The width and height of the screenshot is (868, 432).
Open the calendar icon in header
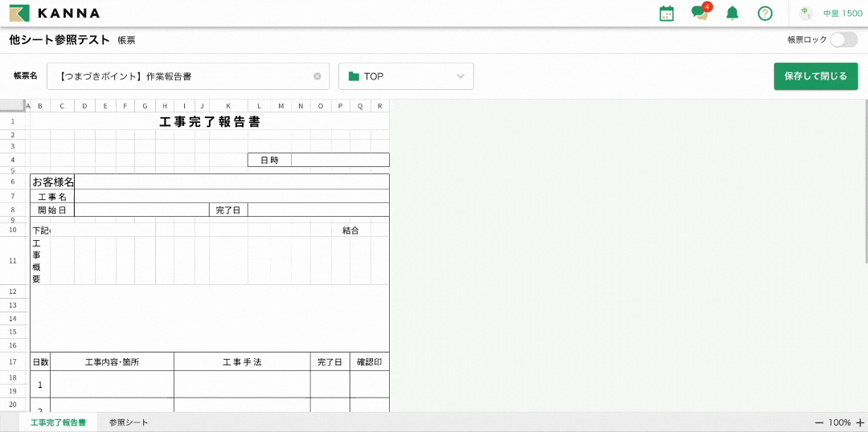coord(666,13)
